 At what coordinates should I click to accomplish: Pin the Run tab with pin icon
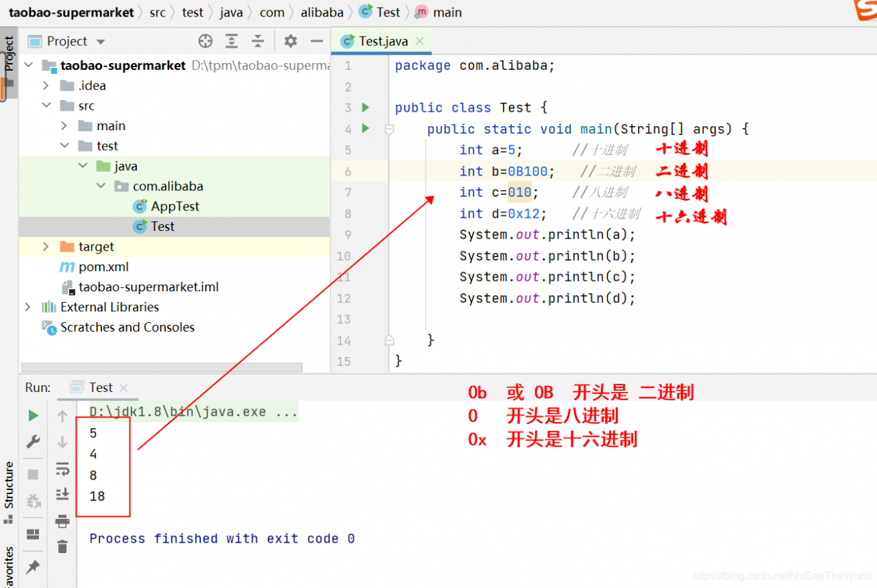click(33, 567)
